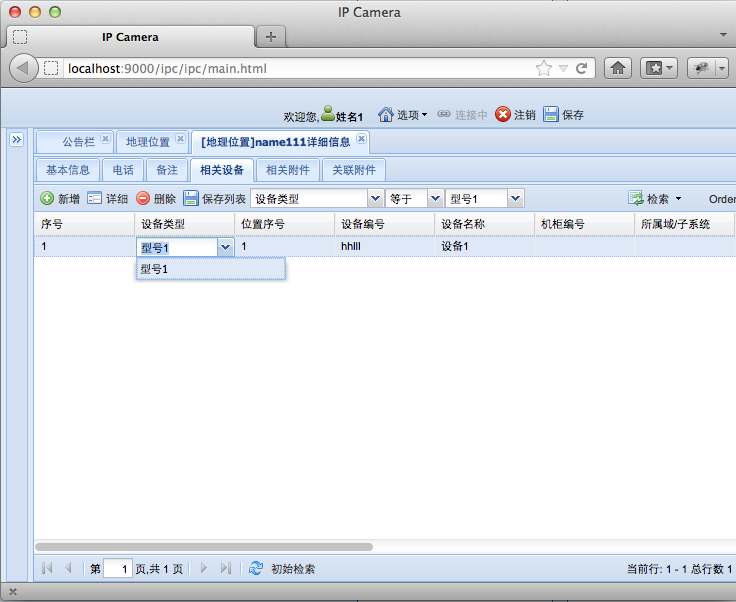Click the green 新增 add icon
The image size is (736, 602).
click(x=47, y=199)
